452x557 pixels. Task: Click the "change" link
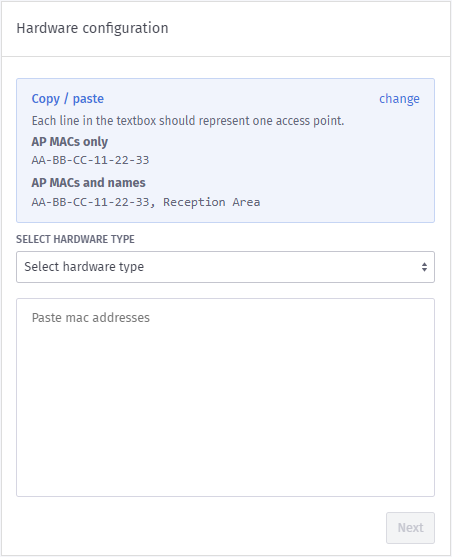point(399,99)
